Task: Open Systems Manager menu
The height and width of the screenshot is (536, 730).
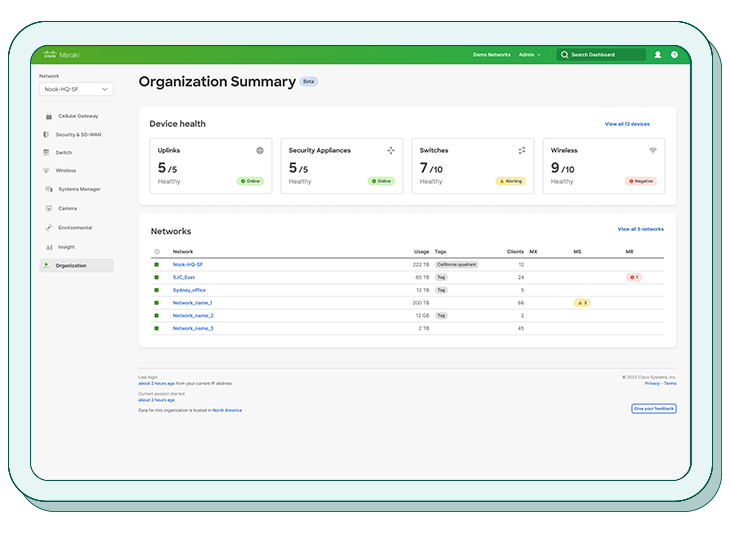Action: click(x=79, y=189)
